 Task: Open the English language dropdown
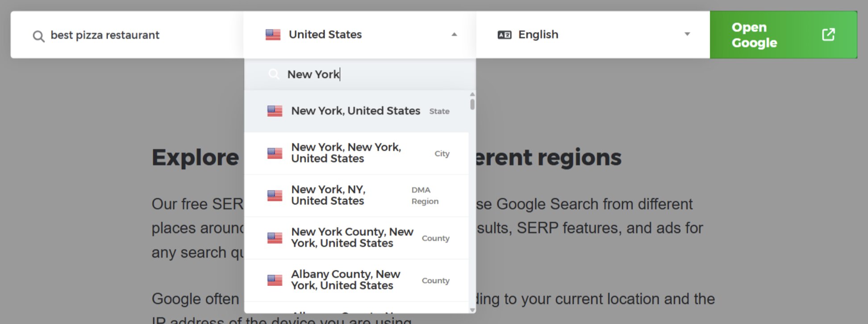593,35
